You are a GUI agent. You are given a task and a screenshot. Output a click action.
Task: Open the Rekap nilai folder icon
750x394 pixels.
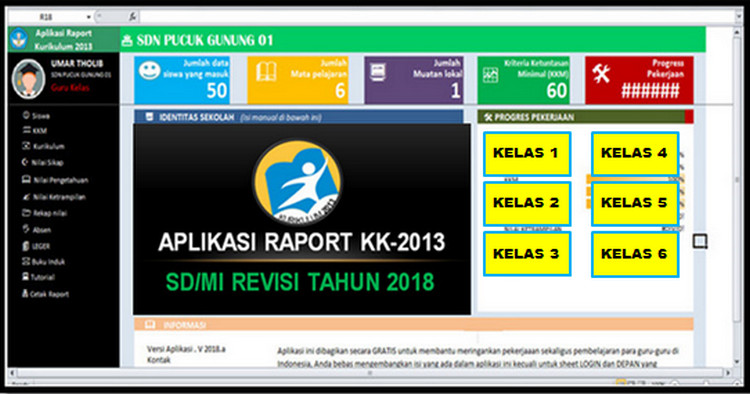point(26,213)
